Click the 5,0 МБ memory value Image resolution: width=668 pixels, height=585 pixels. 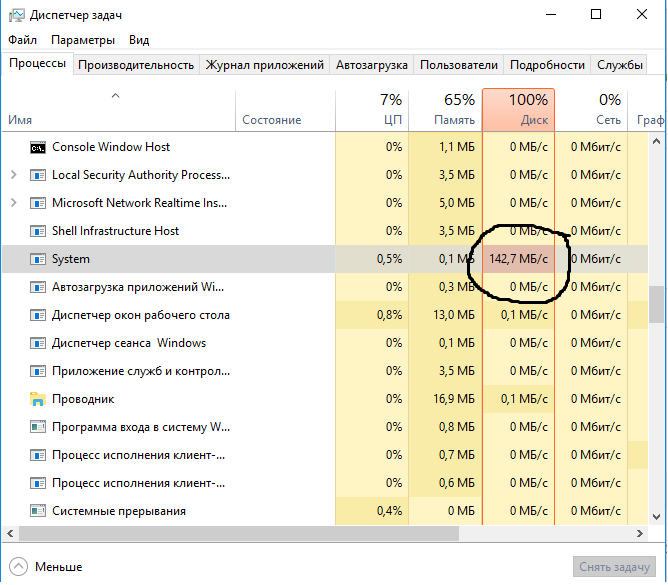457,203
